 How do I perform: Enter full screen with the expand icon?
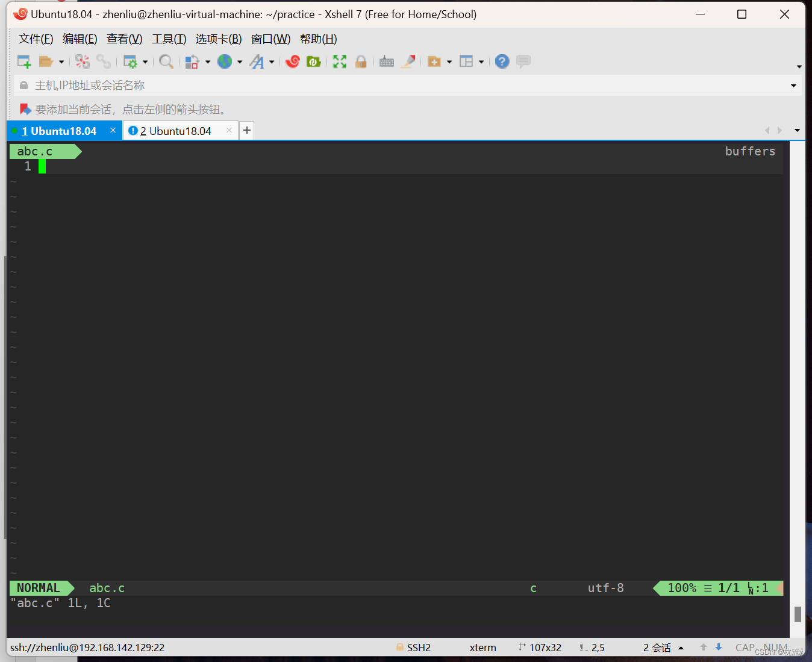[340, 61]
